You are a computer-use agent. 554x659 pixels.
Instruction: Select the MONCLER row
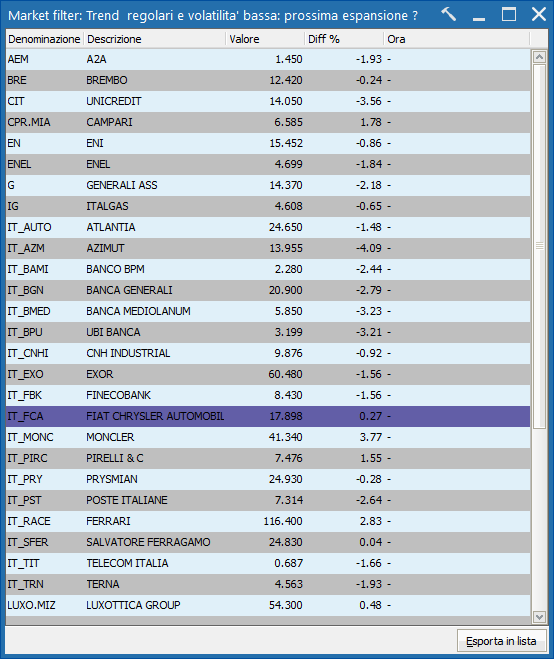(268, 438)
